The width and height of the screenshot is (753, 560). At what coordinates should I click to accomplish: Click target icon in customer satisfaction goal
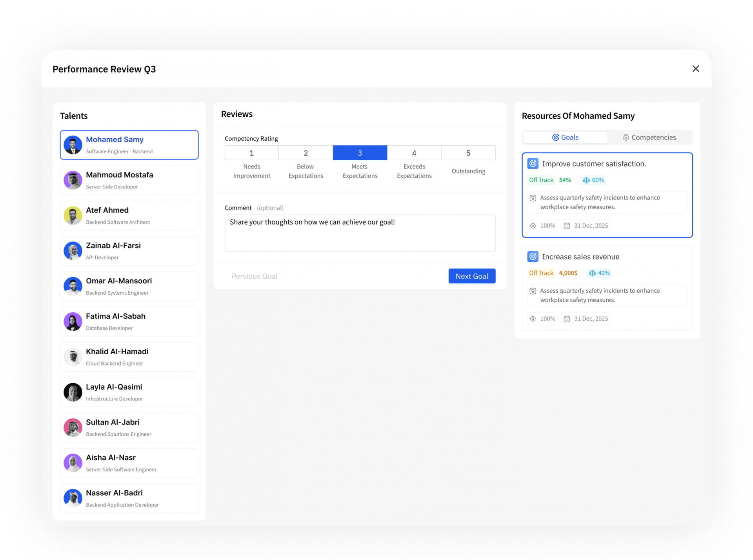[x=533, y=226]
